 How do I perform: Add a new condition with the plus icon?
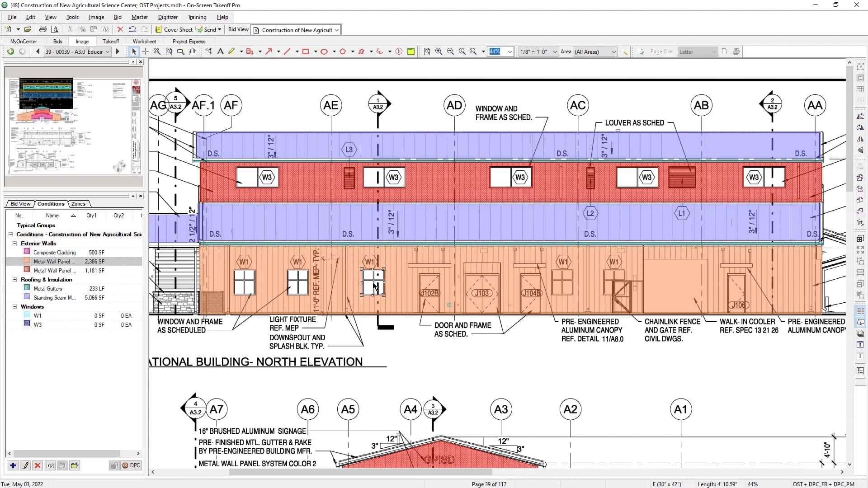click(x=12, y=465)
